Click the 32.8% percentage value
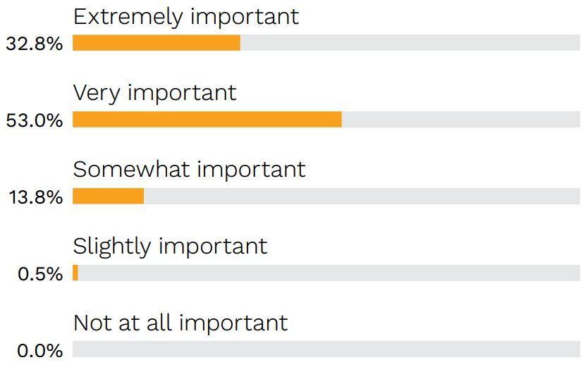Image resolution: width=588 pixels, height=367 pixels. [x=34, y=44]
